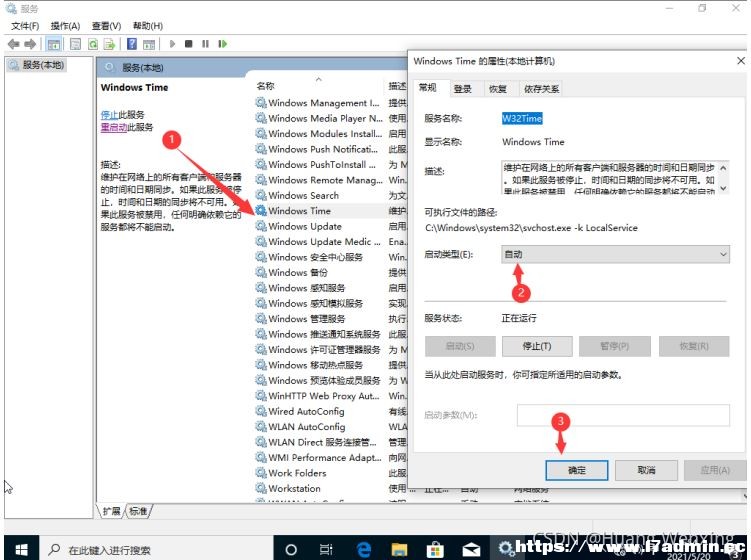This screenshot has width=751, height=560.
Task: Click the W32Time service name field
Action: [x=522, y=118]
